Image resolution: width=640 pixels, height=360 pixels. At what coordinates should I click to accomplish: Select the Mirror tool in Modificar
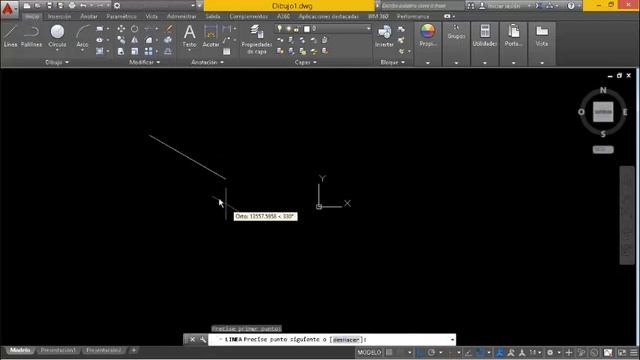134,40
